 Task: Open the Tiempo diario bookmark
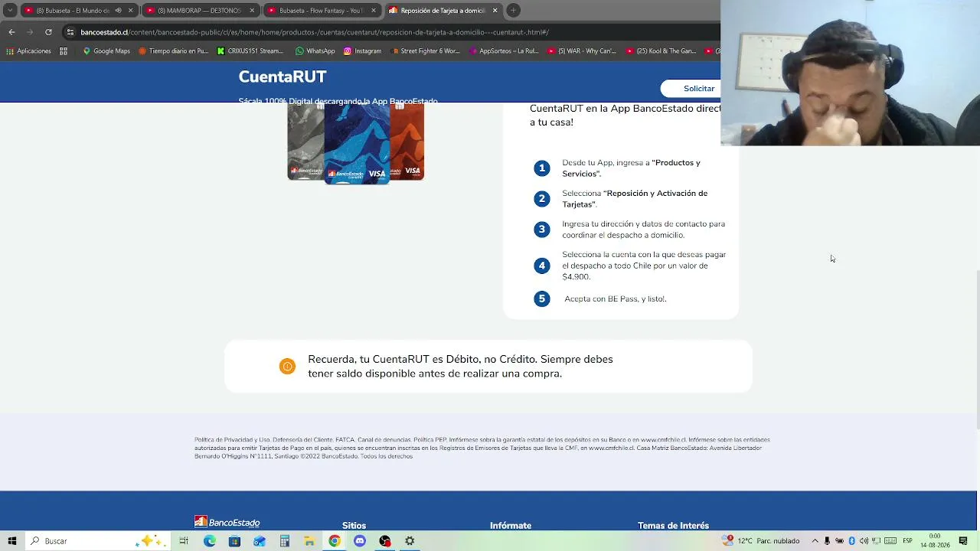click(173, 51)
